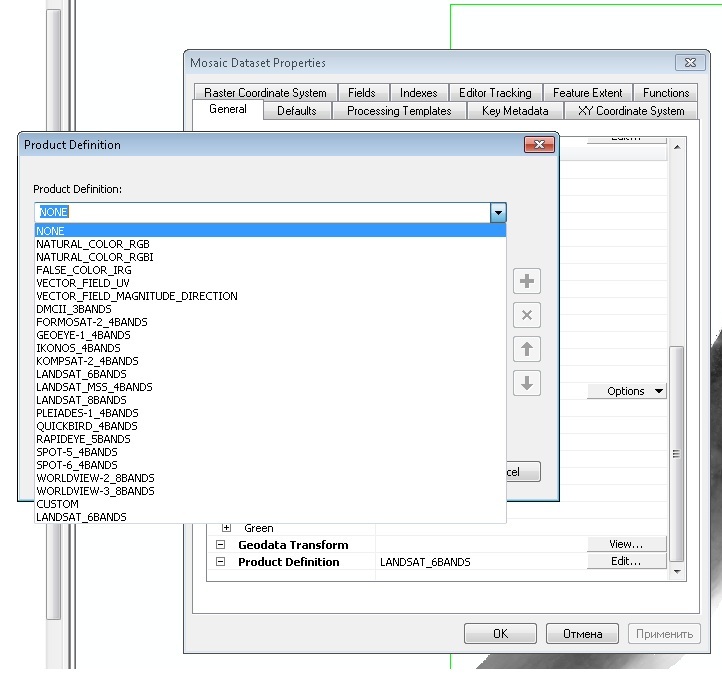Select WORLDVIEW-2_8BANDS option
Viewport: 722px width, 684px height.
point(270,478)
